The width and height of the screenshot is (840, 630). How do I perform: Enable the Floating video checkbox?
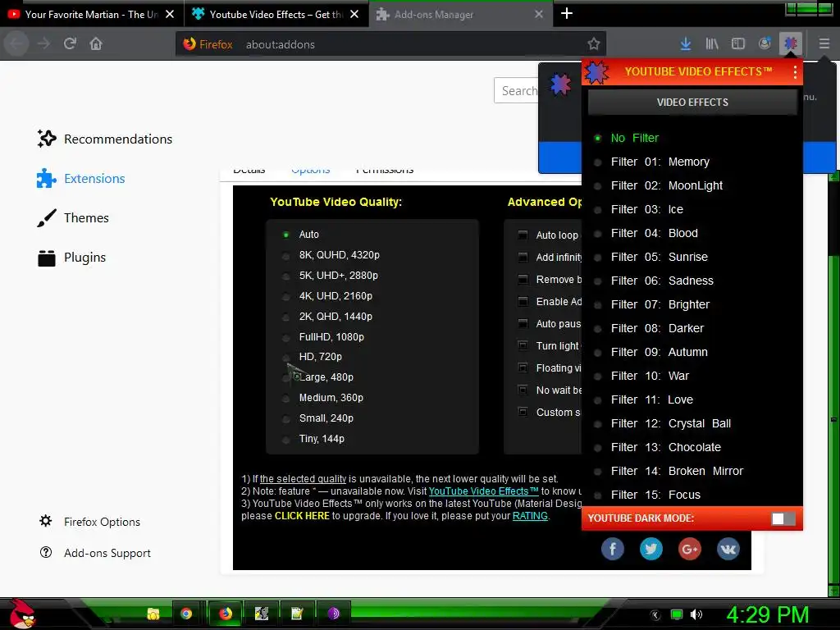523,367
